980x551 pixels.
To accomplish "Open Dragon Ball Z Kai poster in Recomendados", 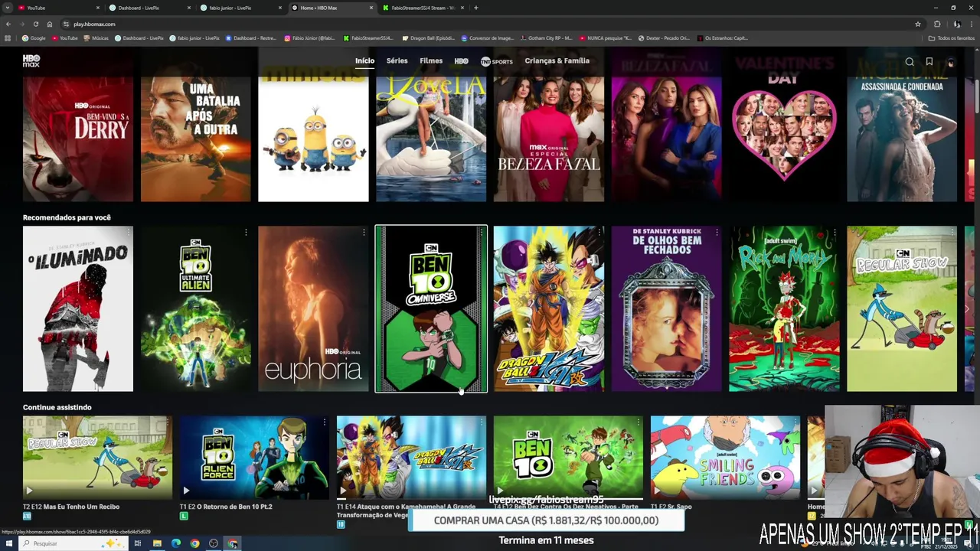I will (548, 308).
